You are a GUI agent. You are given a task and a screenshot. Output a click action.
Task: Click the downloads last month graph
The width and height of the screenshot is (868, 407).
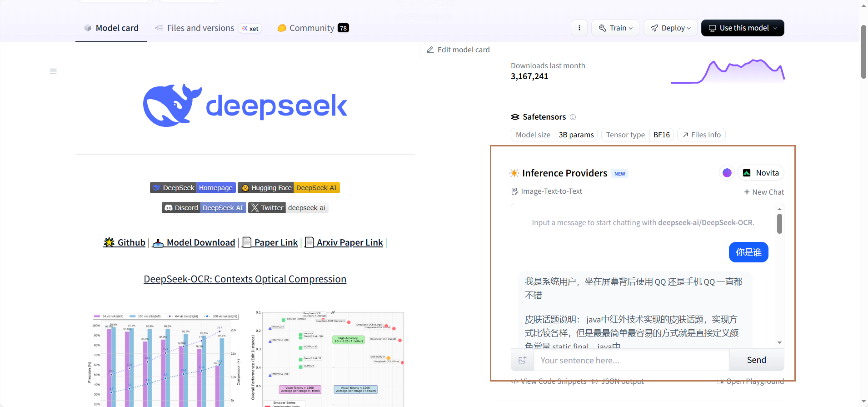click(x=728, y=71)
